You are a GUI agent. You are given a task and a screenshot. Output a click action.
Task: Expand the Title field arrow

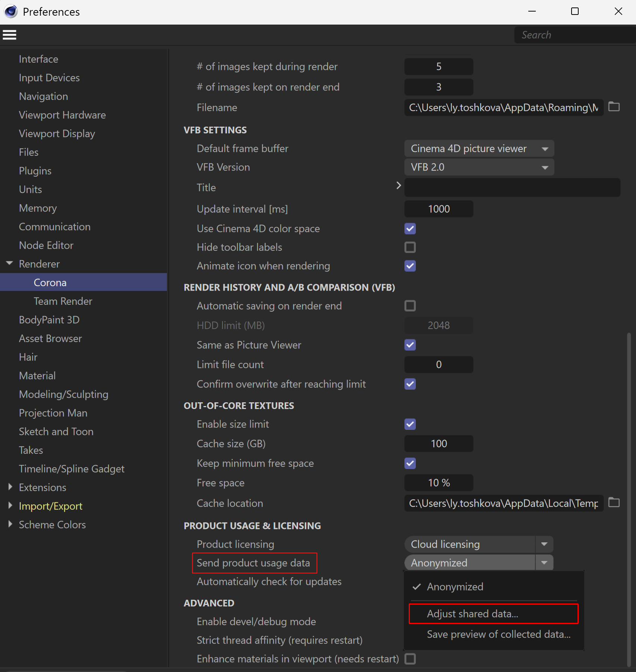(x=398, y=186)
